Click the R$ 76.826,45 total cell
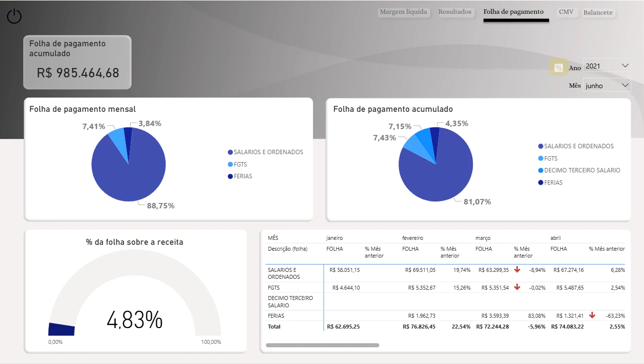644x364 pixels. 420,327
